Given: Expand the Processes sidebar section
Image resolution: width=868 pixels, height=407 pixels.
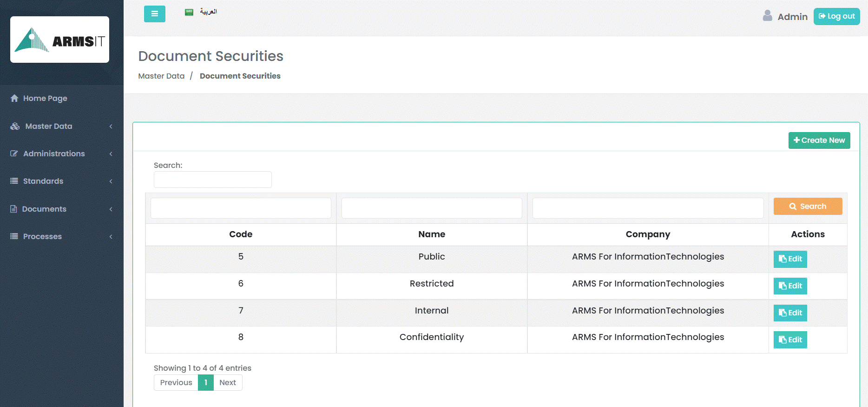Looking at the screenshot, I should (42, 236).
